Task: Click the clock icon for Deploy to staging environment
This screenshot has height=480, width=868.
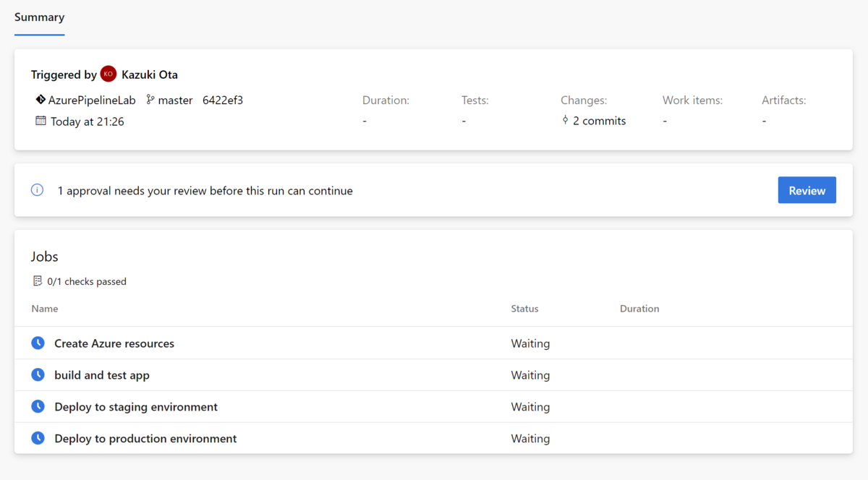Action: (38, 407)
